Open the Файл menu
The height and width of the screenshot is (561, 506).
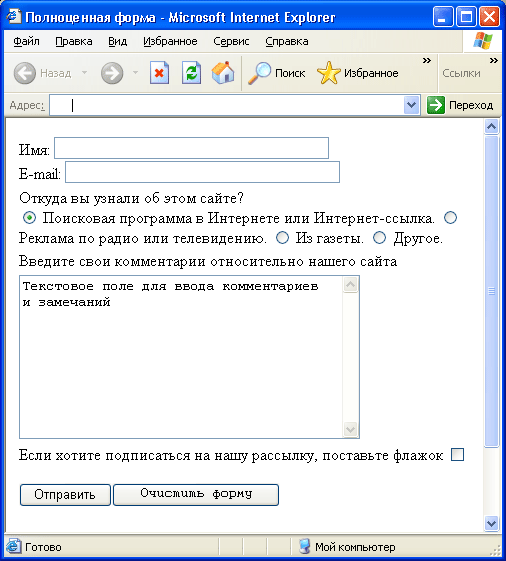[x=26, y=42]
